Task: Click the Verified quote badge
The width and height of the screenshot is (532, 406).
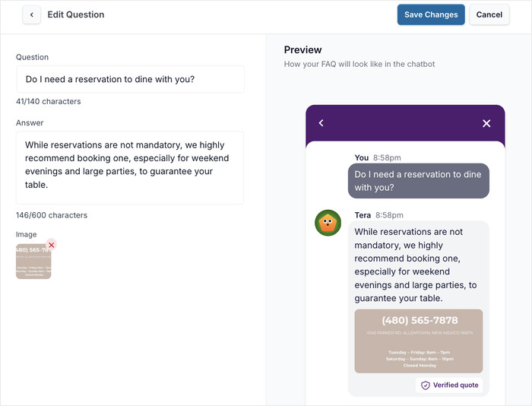Action: coord(449,385)
